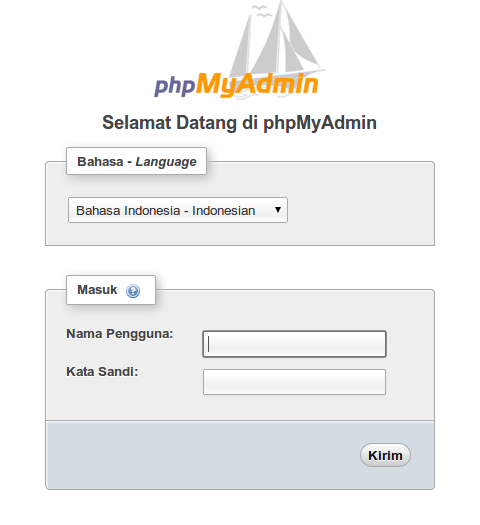480x525 pixels.
Task: Click the "Masuk" legend label
Action: click(x=97, y=290)
